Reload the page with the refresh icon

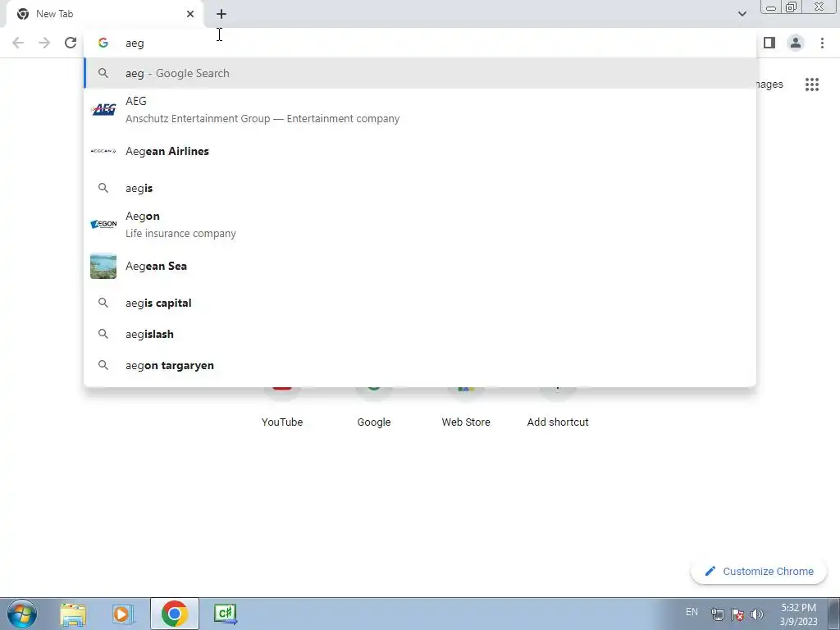pyautogui.click(x=71, y=43)
